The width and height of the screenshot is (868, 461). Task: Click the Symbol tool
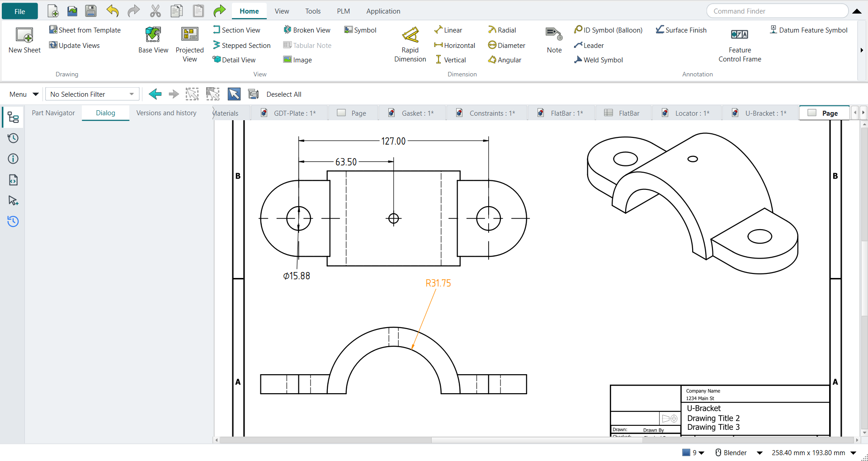(360, 30)
